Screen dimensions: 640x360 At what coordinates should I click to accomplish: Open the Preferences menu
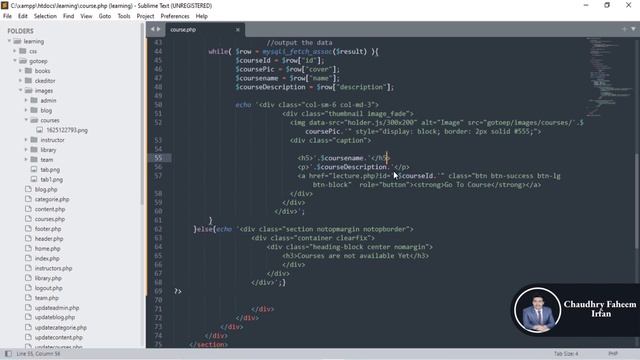[175, 16]
